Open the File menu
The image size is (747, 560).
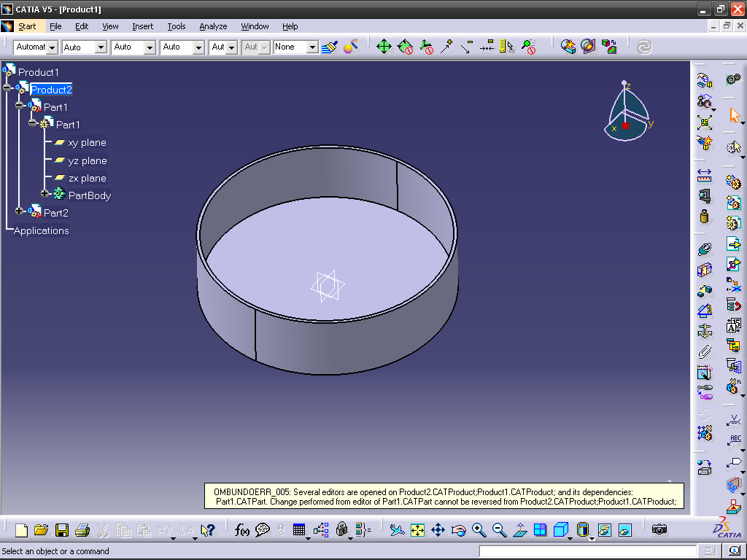coord(55,26)
